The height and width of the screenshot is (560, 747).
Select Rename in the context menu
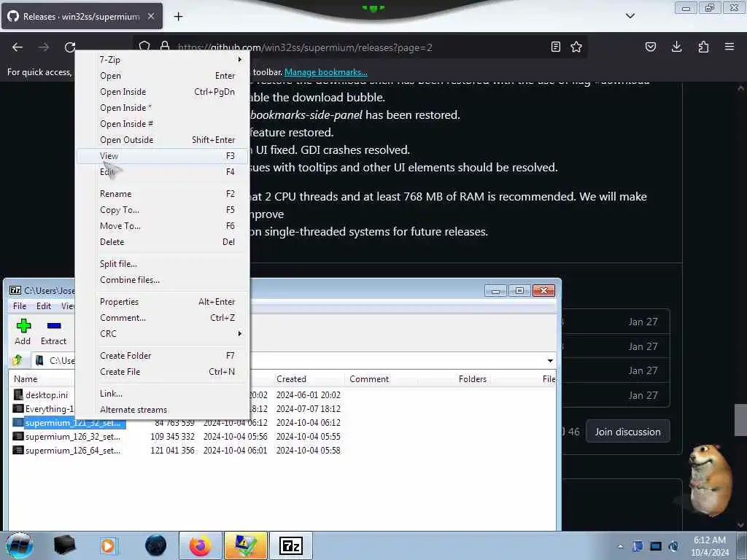click(163, 194)
